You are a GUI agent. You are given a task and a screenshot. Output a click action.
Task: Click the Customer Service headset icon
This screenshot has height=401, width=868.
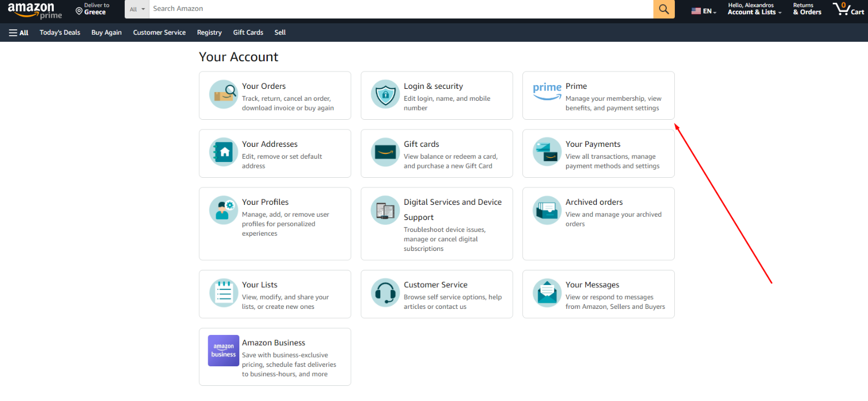point(385,293)
